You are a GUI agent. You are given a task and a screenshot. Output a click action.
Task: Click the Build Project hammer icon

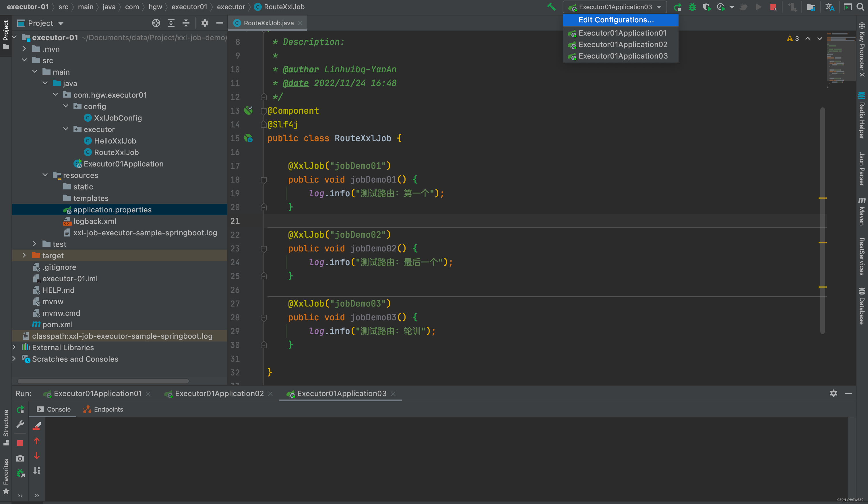[551, 7]
